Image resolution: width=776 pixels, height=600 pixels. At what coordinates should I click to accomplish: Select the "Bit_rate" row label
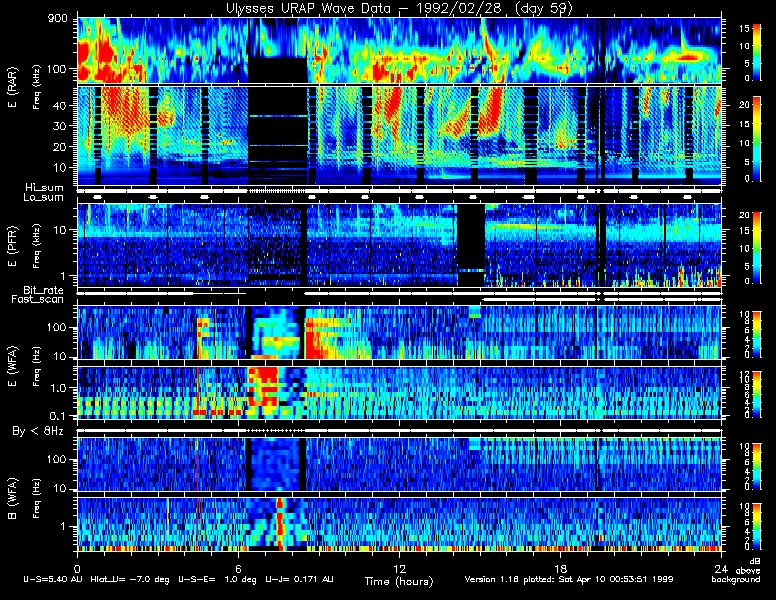[x=44, y=290]
